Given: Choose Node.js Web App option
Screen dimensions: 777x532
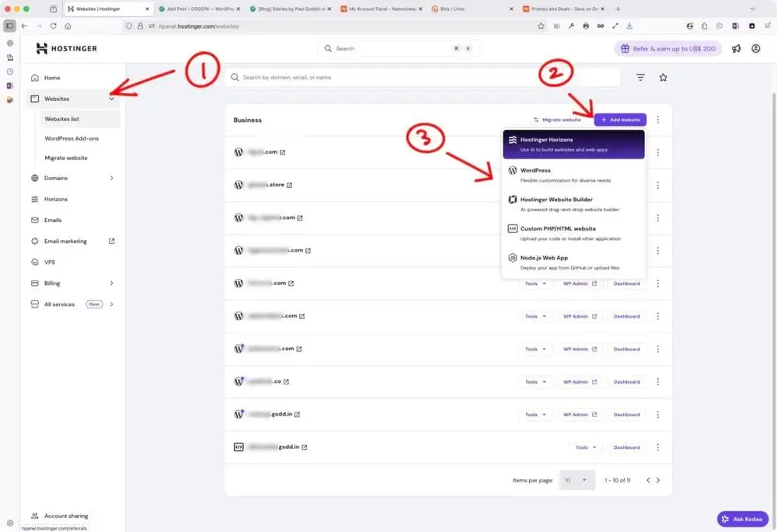Looking at the screenshot, I should pyautogui.click(x=573, y=263).
